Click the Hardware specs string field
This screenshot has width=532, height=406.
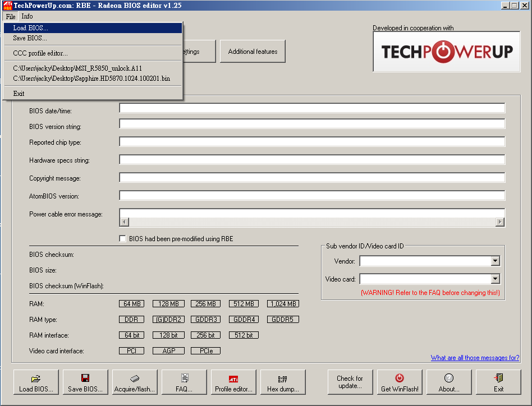(x=312, y=160)
